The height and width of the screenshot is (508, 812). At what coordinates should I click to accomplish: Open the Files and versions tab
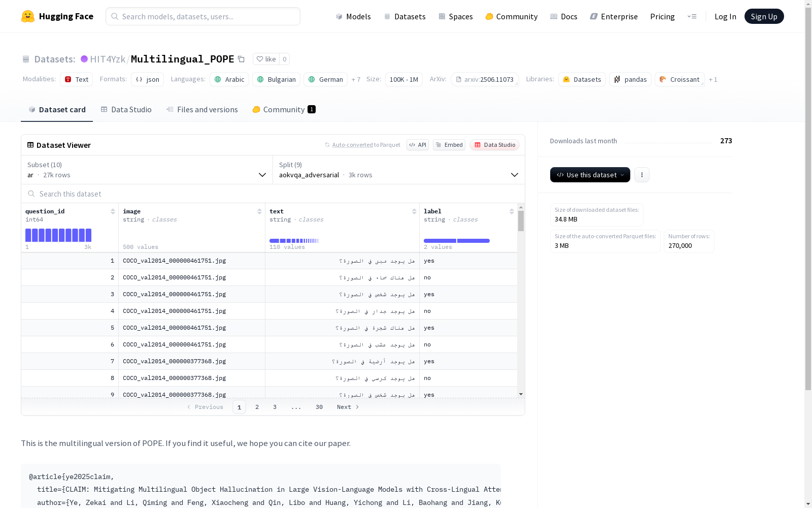coord(202,110)
